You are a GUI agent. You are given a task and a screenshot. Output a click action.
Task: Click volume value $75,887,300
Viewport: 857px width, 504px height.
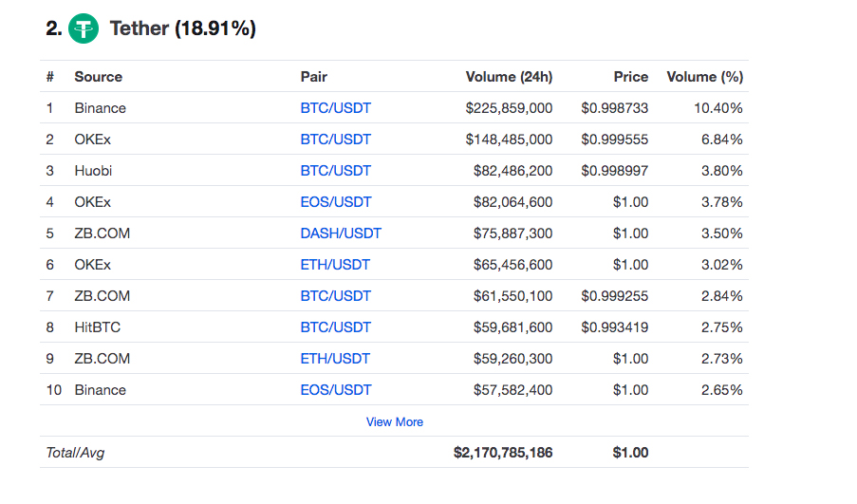[512, 233]
